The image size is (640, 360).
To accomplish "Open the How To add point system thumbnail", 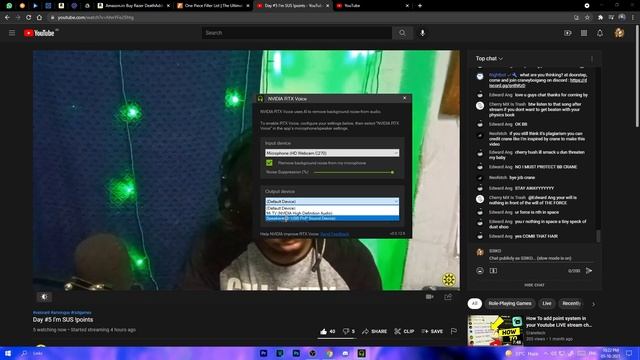I will click(x=495, y=330).
